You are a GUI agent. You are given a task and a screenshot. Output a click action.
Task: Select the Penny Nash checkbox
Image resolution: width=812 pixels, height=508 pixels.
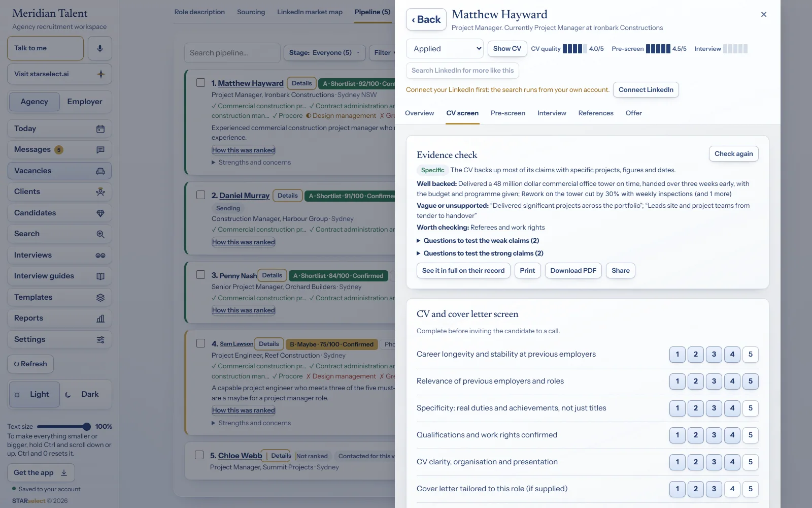(201, 275)
